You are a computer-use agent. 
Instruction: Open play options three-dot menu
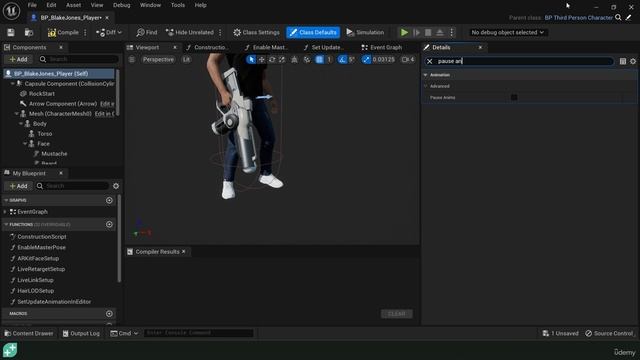[x=451, y=32]
